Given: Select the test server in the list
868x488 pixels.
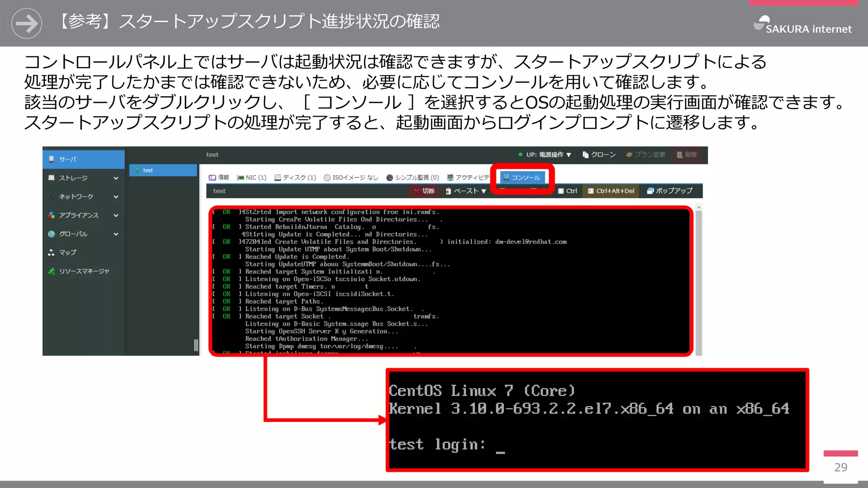Looking at the screenshot, I should pos(163,170).
